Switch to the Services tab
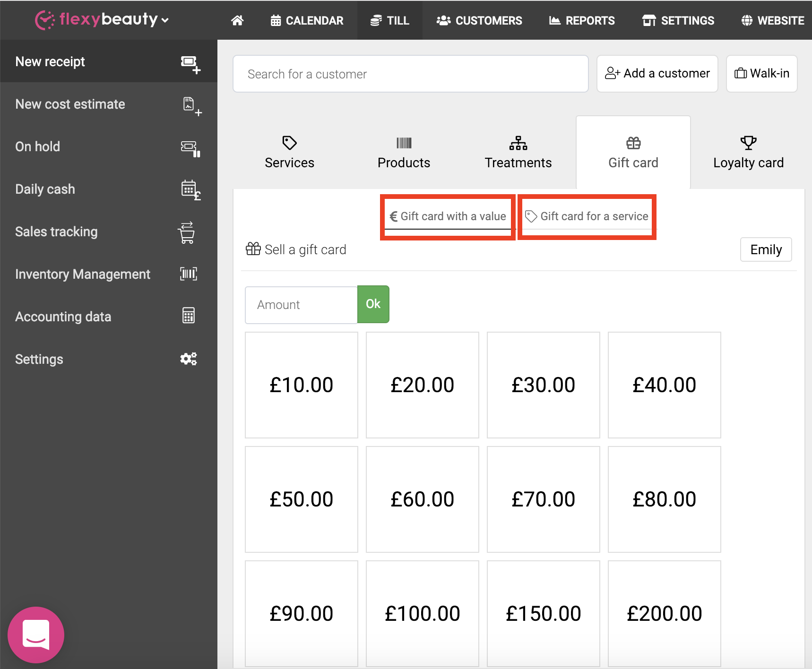Screen dimensions: 812x669 290,153
